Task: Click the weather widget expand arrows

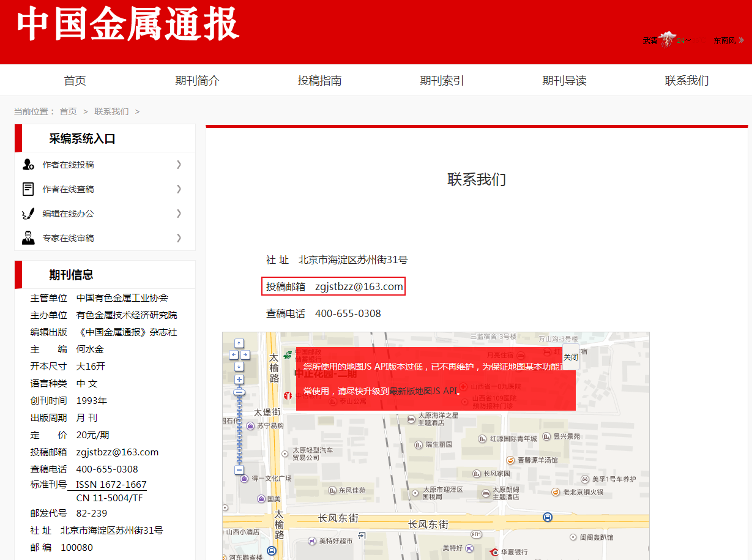Action: point(741,40)
